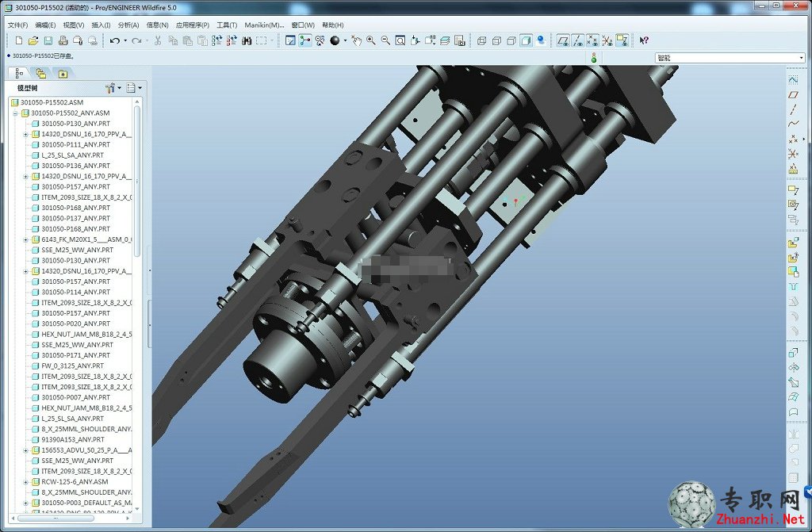Screen dimensions: 812x532
Task: Open the Find tool with the binoculars icon
Action: [247, 40]
